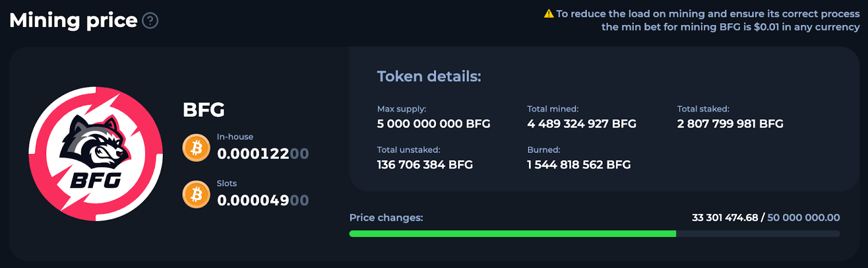
Task: Click the Burned value 1 544 818 562 BFG
Action: coord(579,165)
